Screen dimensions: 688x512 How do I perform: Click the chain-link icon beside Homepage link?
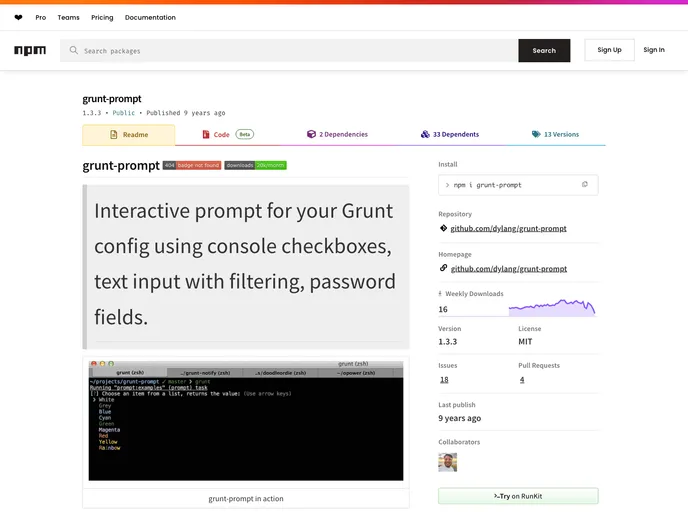[443, 268]
